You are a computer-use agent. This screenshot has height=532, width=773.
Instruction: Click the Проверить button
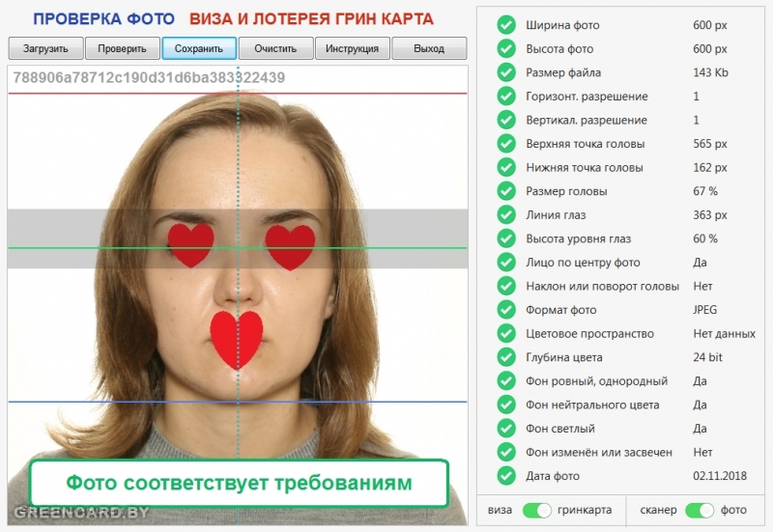pyautogui.click(x=123, y=49)
